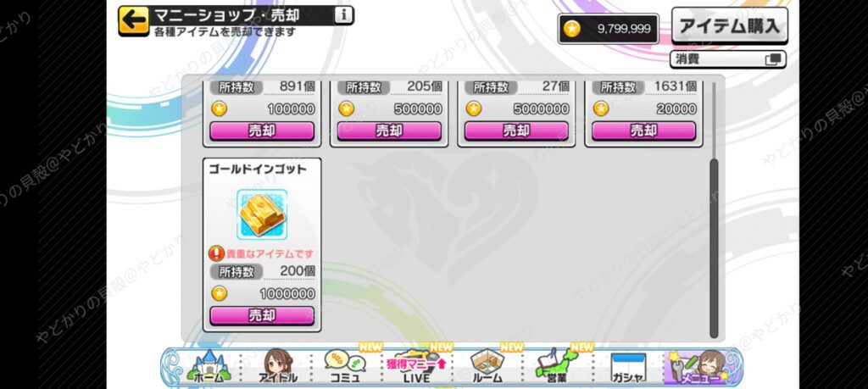The image size is (868, 389).
Task: Open the info icon beside マニーショップ・売却
Action: tap(343, 15)
